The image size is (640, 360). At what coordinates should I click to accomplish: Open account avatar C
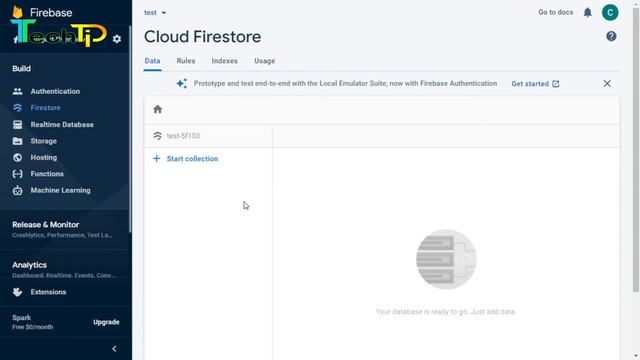tap(610, 12)
